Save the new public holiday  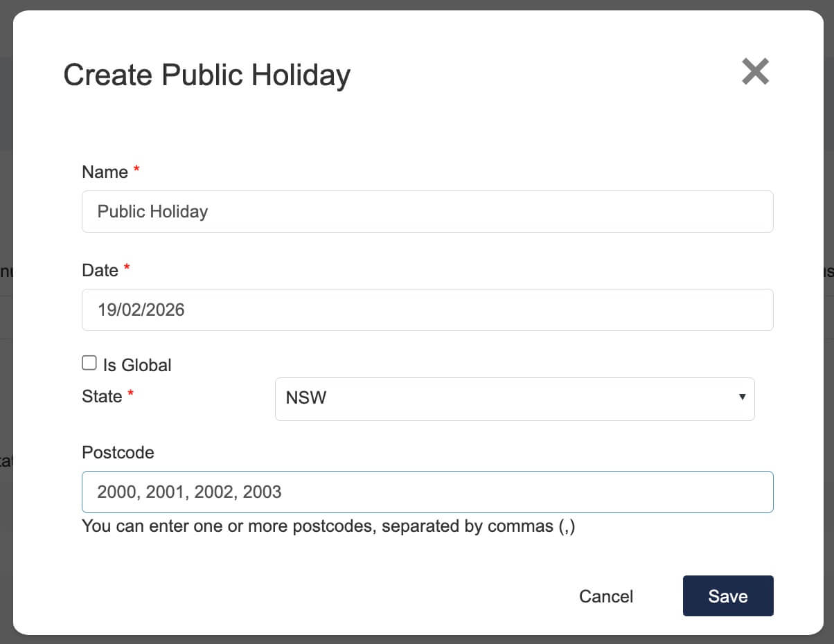(x=727, y=596)
